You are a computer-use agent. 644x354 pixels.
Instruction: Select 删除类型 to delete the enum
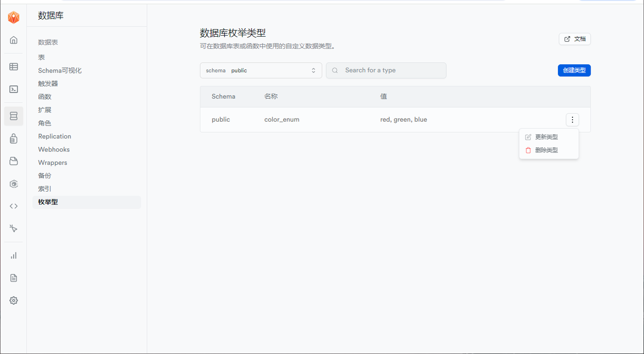pyautogui.click(x=546, y=149)
